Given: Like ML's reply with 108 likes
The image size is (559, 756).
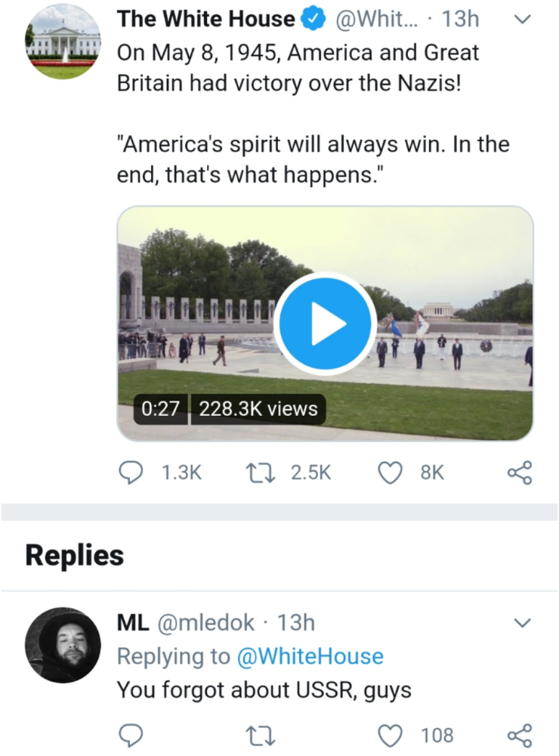Looking at the screenshot, I should [389, 734].
